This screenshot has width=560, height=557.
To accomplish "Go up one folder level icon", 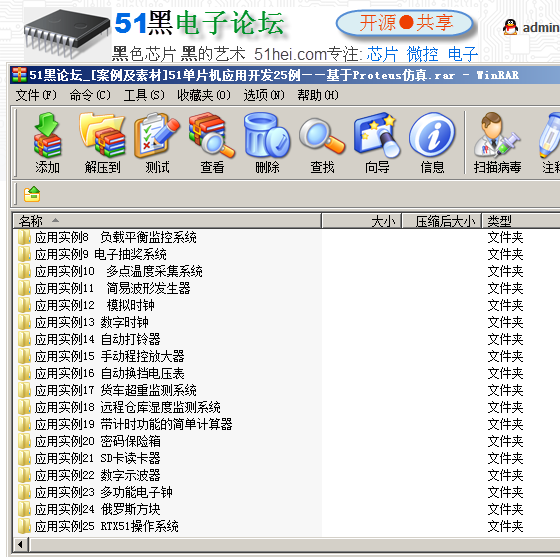I will [32, 194].
